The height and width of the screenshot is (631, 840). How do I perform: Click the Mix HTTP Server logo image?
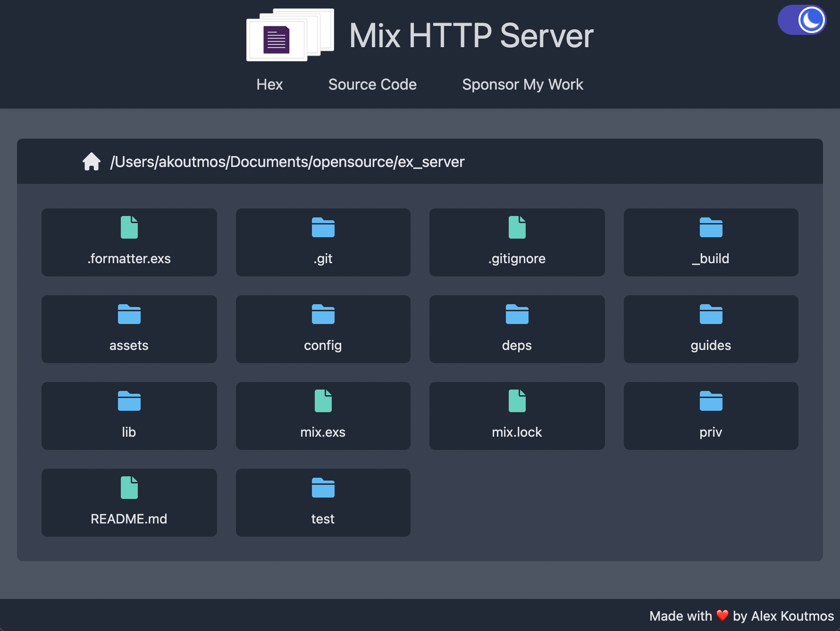coord(290,35)
